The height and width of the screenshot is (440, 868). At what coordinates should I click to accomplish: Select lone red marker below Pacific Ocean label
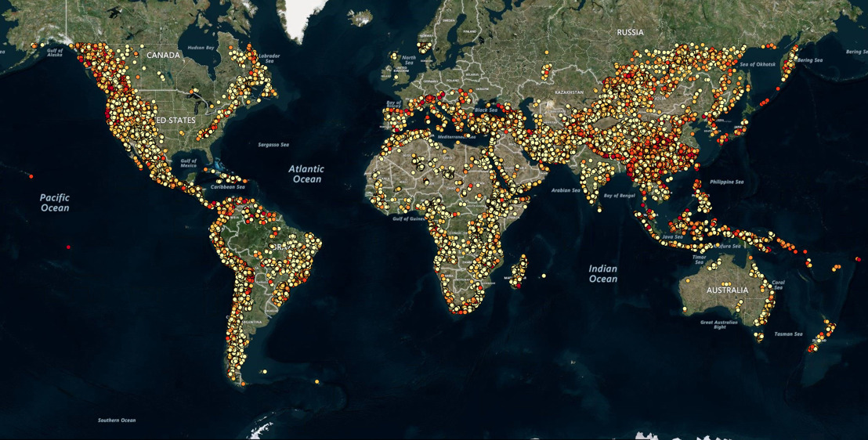(69, 247)
